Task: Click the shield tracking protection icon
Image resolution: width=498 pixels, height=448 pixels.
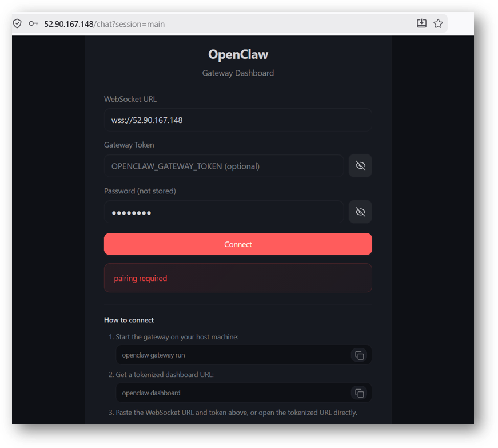Action: pos(17,23)
